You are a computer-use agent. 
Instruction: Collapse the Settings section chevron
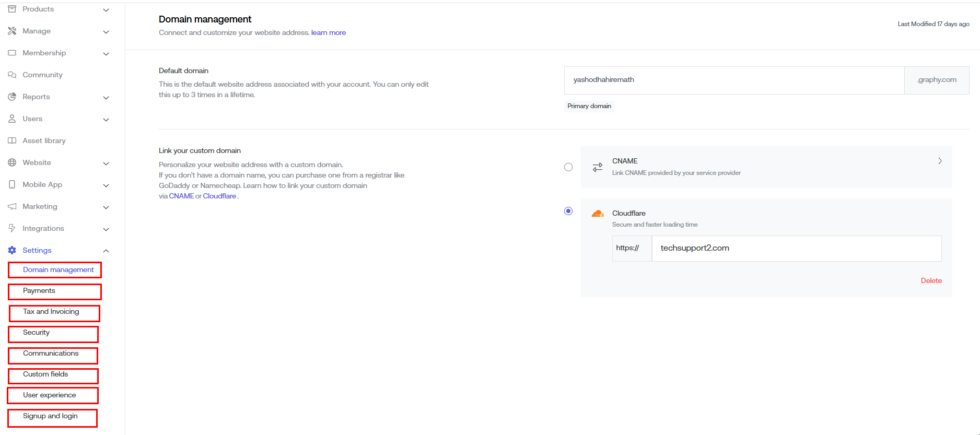pos(106,251)
